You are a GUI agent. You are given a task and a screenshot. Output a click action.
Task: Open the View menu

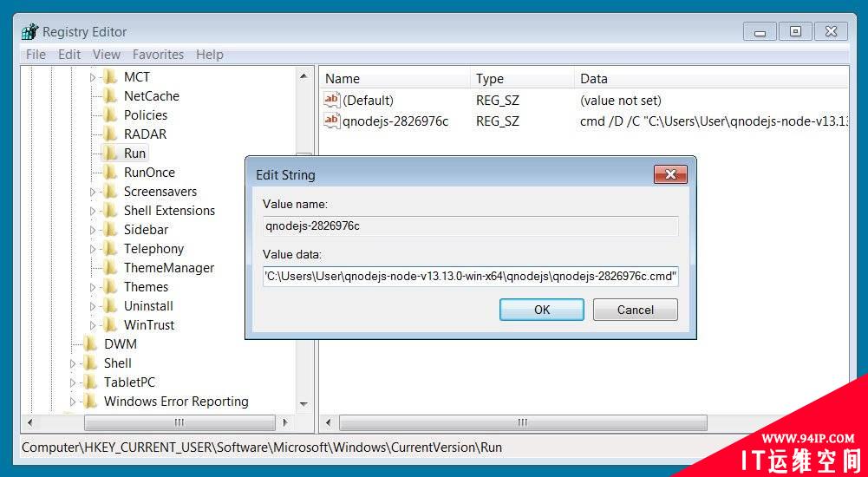click(x=107, y=55)
